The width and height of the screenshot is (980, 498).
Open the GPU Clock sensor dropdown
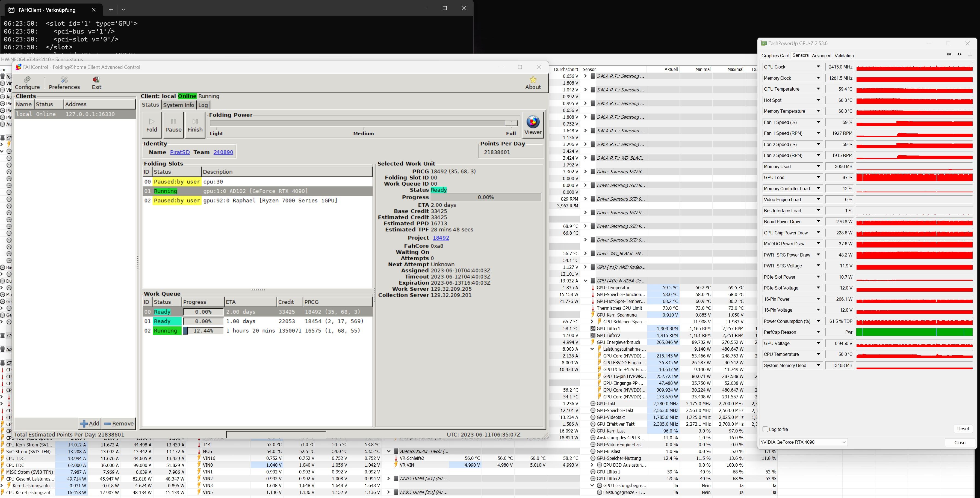pos(818,67)
